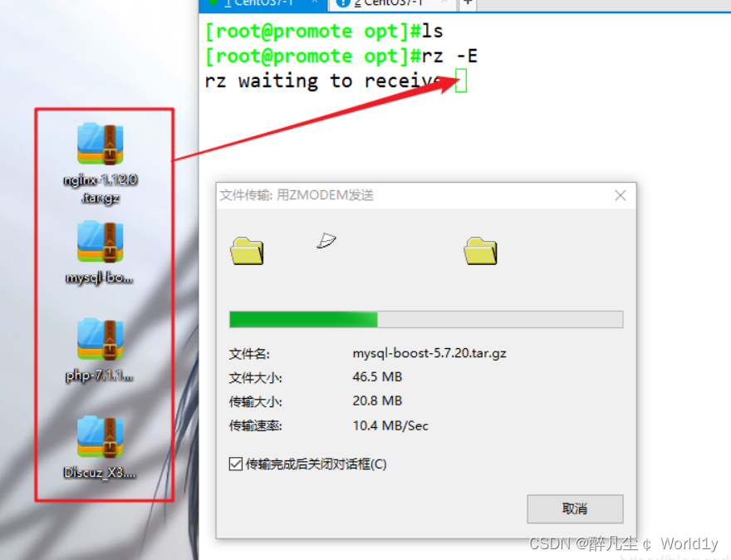Viewport: 731px width, 560px height.
Task: Select the nginx-1.12.0.tar.gz desktop file
Action: click(x=101, y=163)
